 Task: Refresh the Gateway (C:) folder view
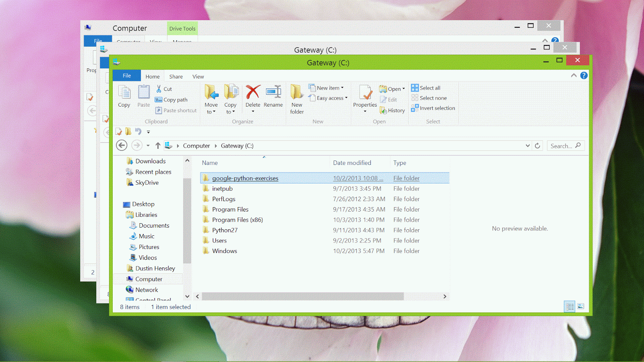(537, 146)
